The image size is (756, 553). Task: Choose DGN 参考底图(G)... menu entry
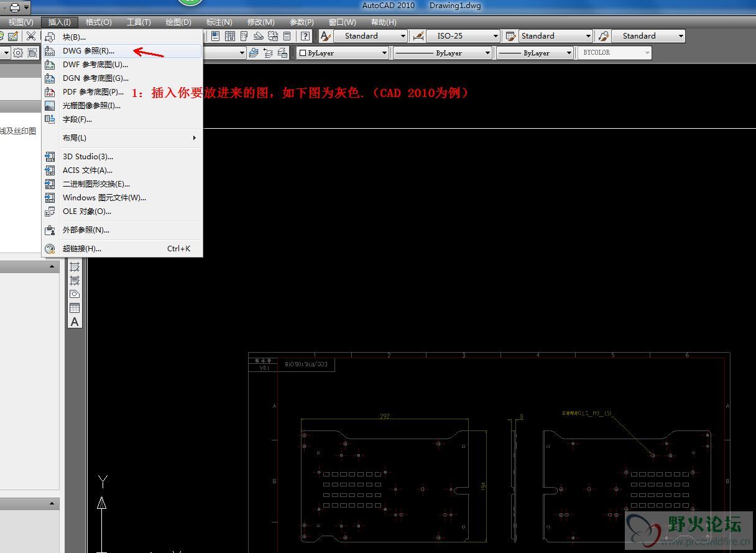122,78
